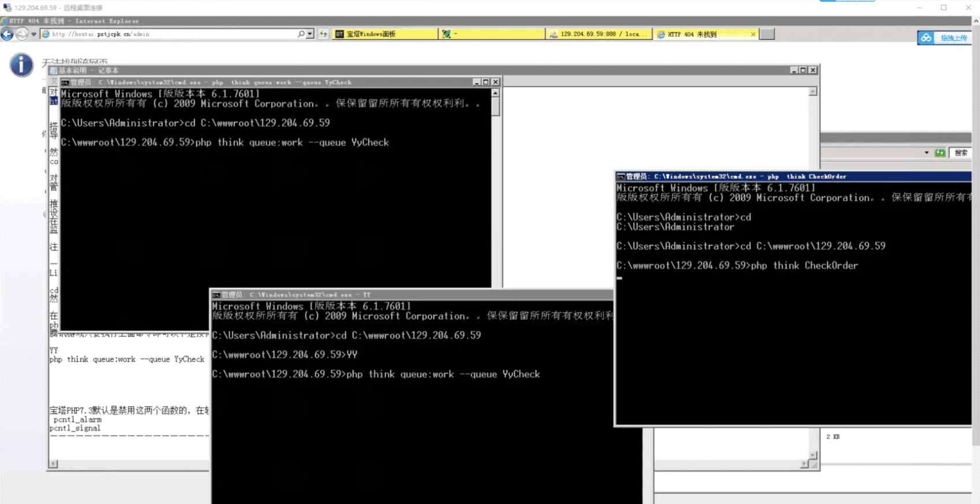The width and height of the screenshot is (980, 504).
Task: Click the magnifier search icon in address bar
Action: tap(301, 34)
